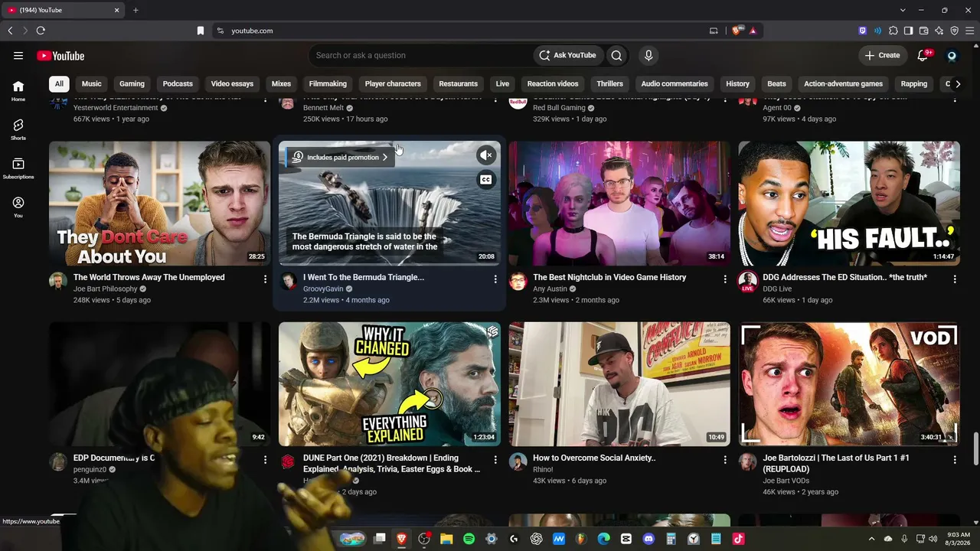980x551 pixels.
Task: Open the account avatar menu
Action: tap(952, 55)
